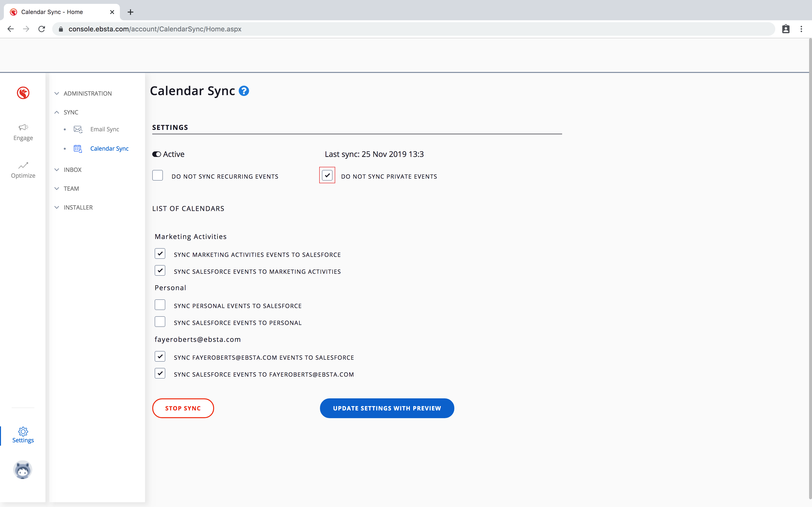Open the Engage megaphone section

point(23,132)
